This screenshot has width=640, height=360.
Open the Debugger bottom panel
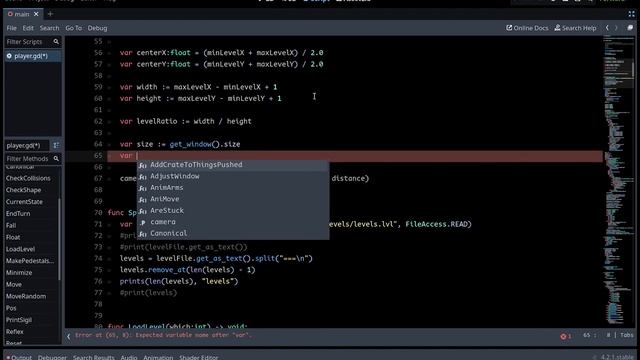pyautogui.click(x=52, y=357)
